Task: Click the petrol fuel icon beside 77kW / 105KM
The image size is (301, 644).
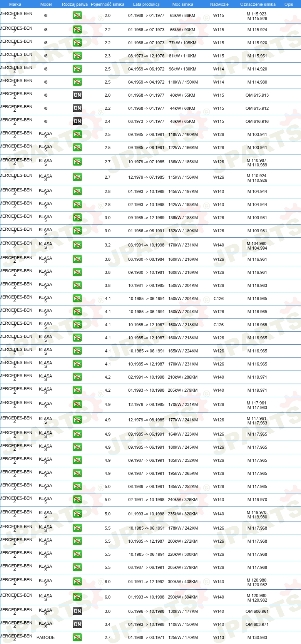Action: [77, 43]
